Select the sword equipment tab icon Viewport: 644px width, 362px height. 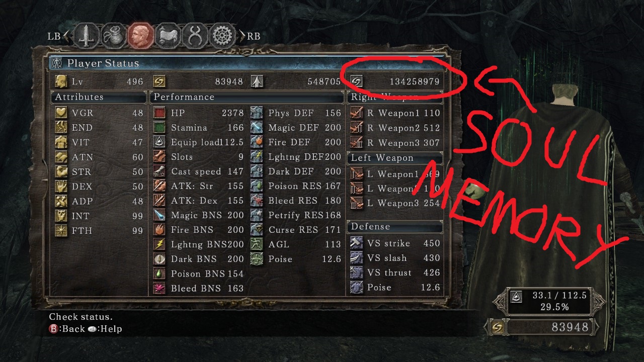coord(87,36)
